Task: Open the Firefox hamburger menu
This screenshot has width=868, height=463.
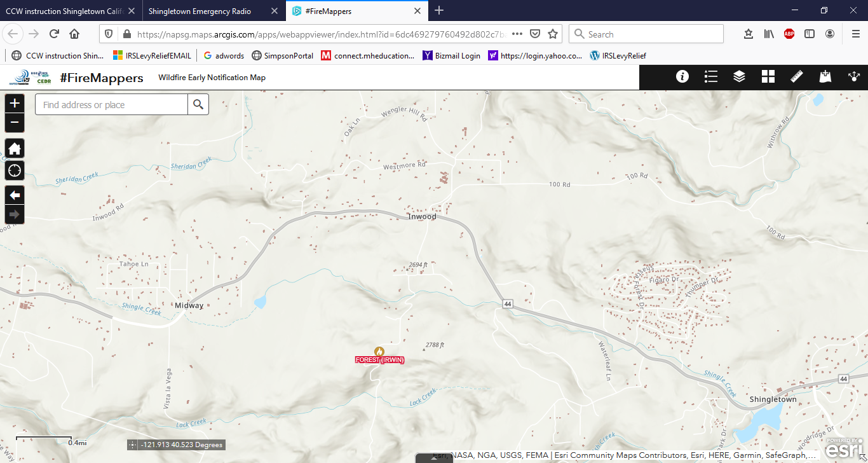Action: 855,34
